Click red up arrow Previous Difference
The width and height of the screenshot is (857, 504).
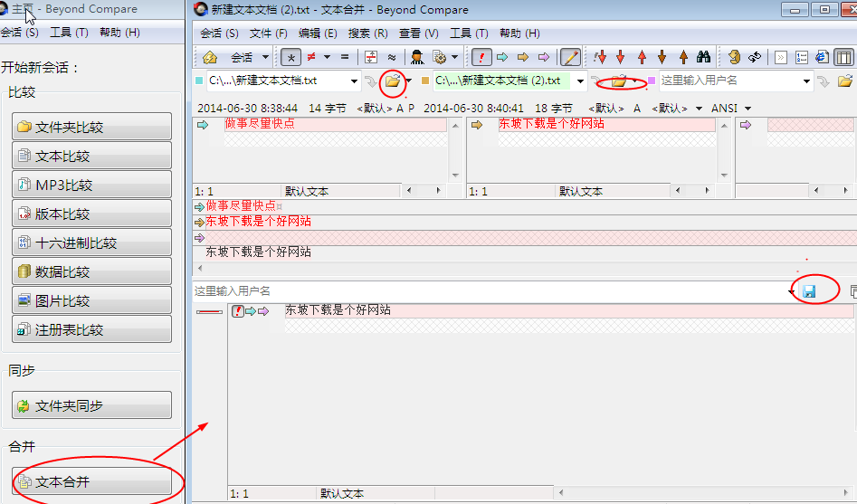pos(642,57)
